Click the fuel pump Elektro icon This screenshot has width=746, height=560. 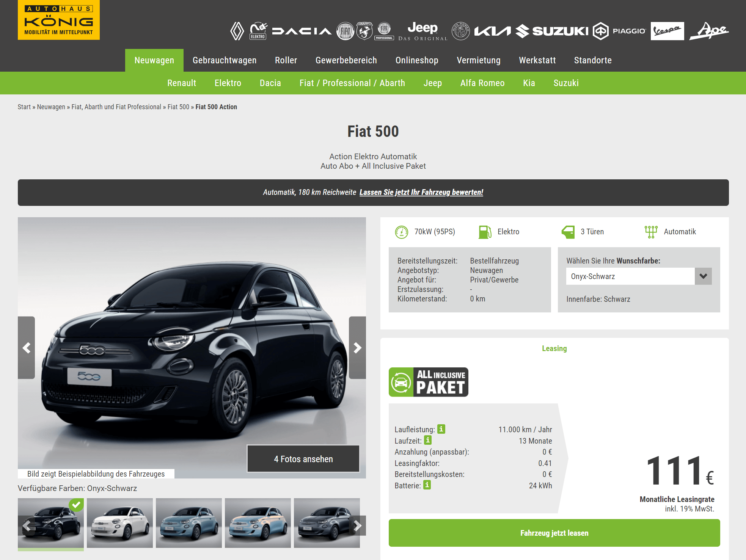pos(485,232)
